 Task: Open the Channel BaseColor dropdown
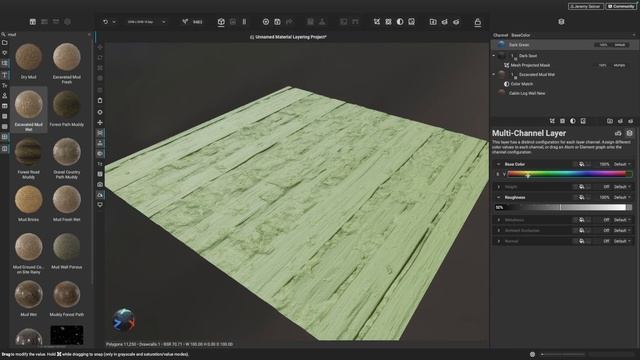click(x=564, y=36)
